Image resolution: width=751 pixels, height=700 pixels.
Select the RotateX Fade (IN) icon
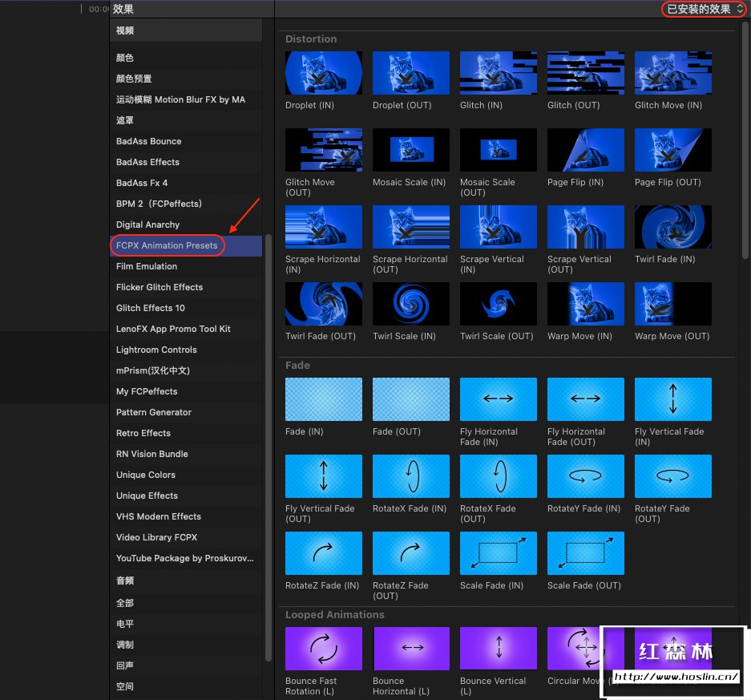click(411, 475)
